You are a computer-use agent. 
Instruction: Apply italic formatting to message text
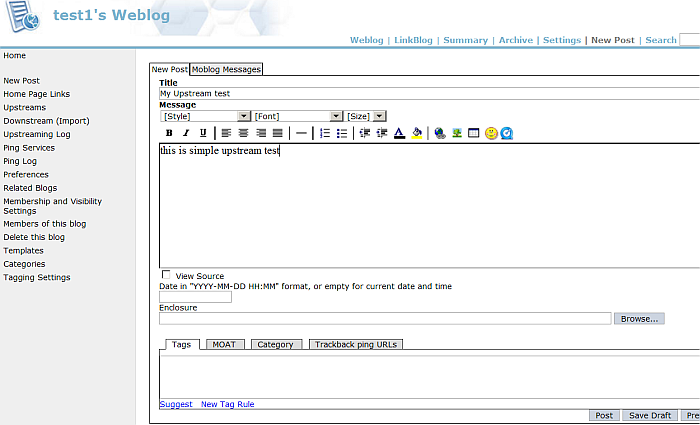pos(186,133)
